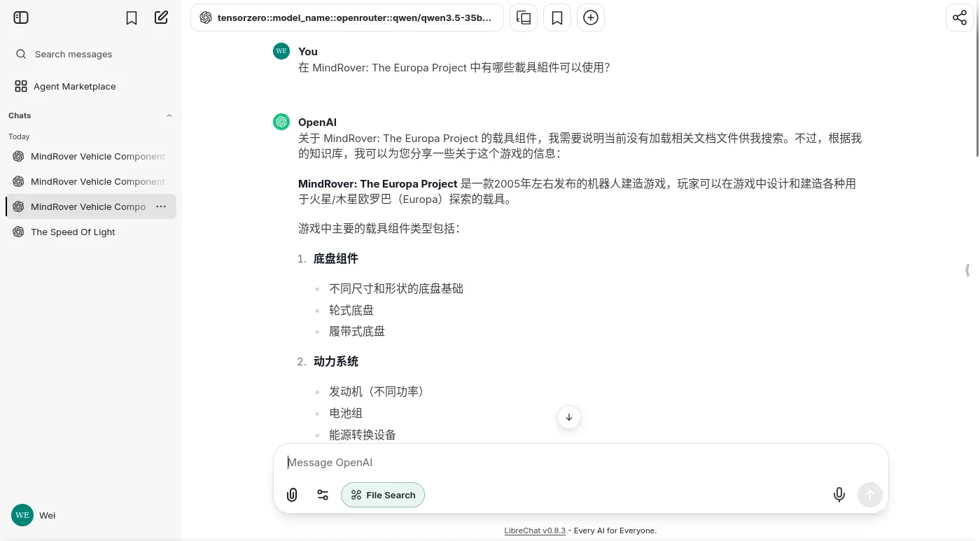Open tools settings sliders icon
This screenshot has width=980, height=541.
click(x=323, y=495)
